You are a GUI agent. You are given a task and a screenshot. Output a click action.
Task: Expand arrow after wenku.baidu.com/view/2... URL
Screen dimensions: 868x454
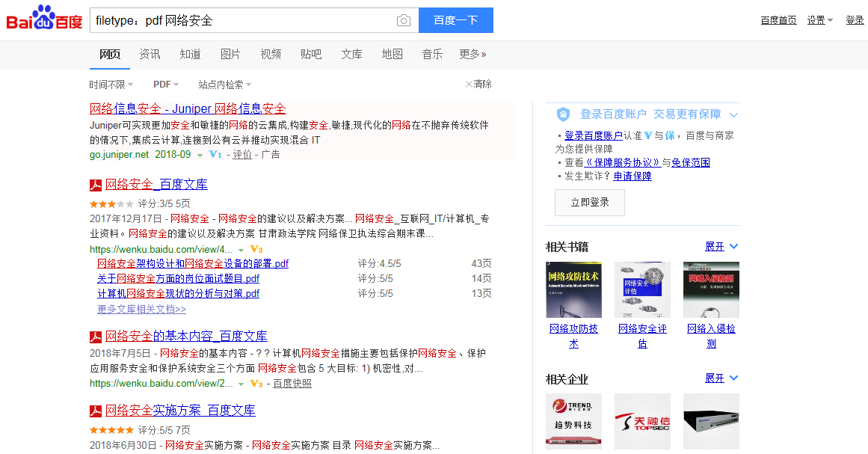tap(241, 384)
